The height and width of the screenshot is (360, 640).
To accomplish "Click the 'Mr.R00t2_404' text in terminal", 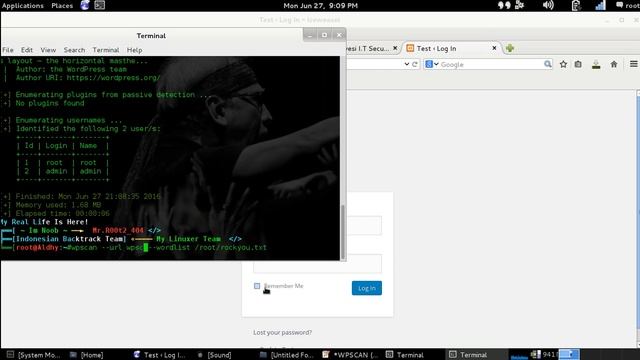I will tap(118, 230).
